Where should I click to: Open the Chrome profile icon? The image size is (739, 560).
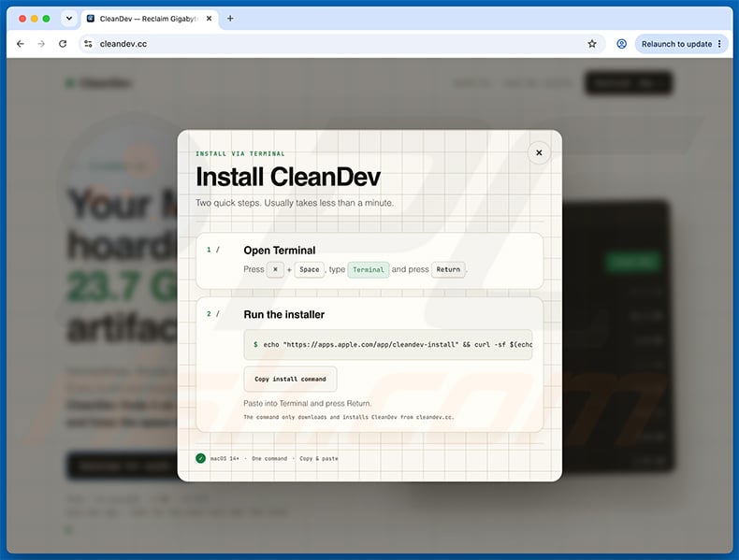(x=622, y=44)
